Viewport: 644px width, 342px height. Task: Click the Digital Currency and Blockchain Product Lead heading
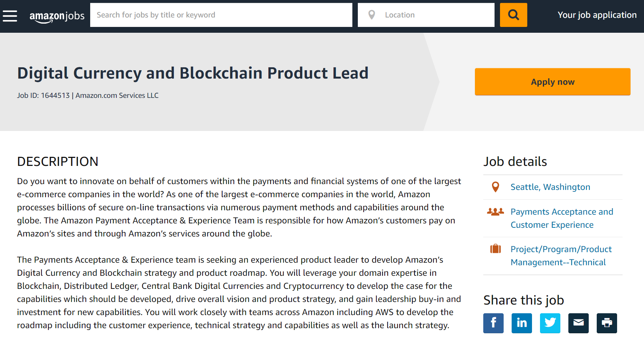[x=193, y=73]
